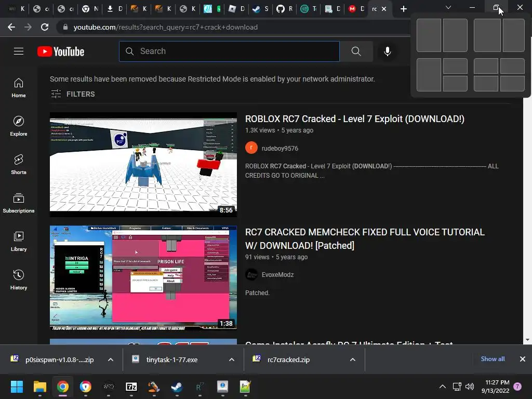Image resolution: width=532 pixels, height=399 pixels.
Task: Snap window to left half layout
Action: 429,35
